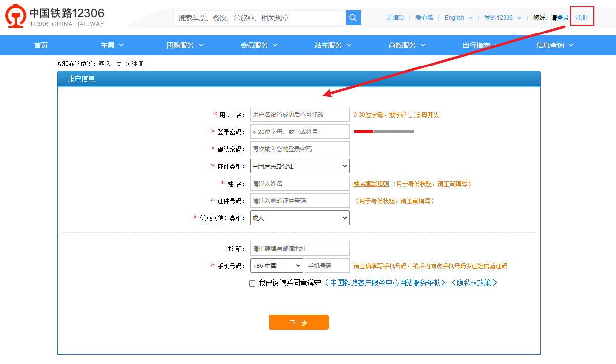The image size is (616, 364).
Task: Click the blue search magnifier button
Action: point(353,18)
